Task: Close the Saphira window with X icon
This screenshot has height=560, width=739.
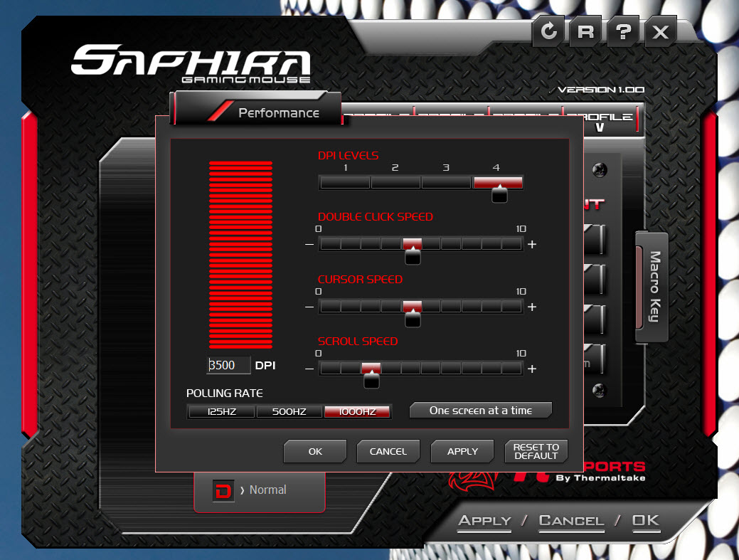Action: point(660,31)
